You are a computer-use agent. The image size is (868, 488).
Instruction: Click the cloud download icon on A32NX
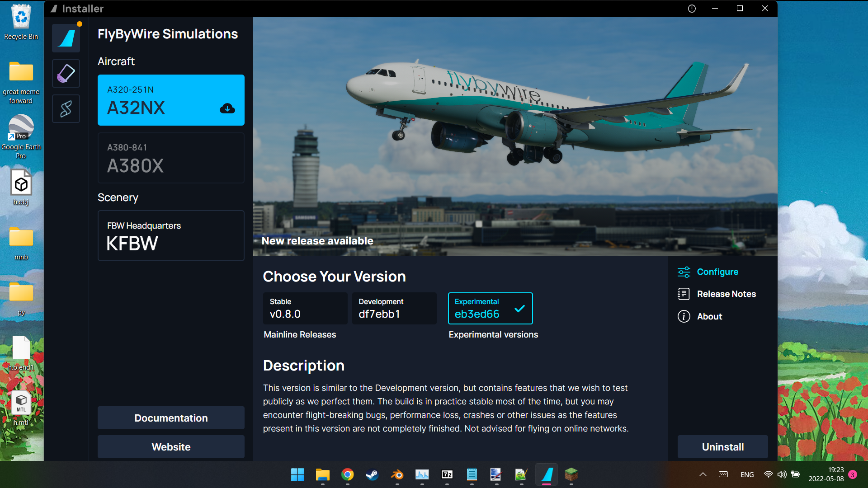coord(227,108)
